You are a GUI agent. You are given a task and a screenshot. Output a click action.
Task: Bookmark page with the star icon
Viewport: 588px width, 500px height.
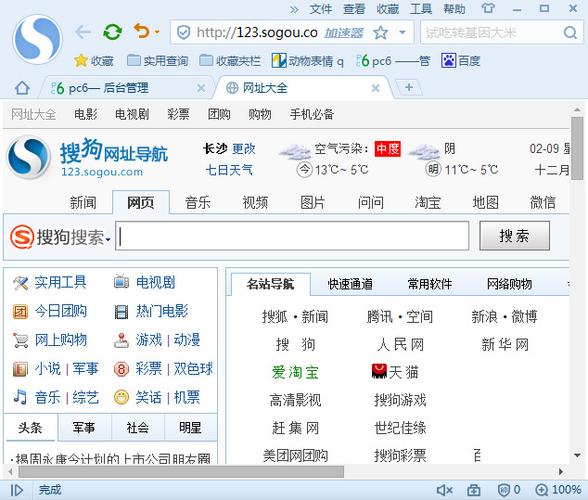(x=380, y=33)
